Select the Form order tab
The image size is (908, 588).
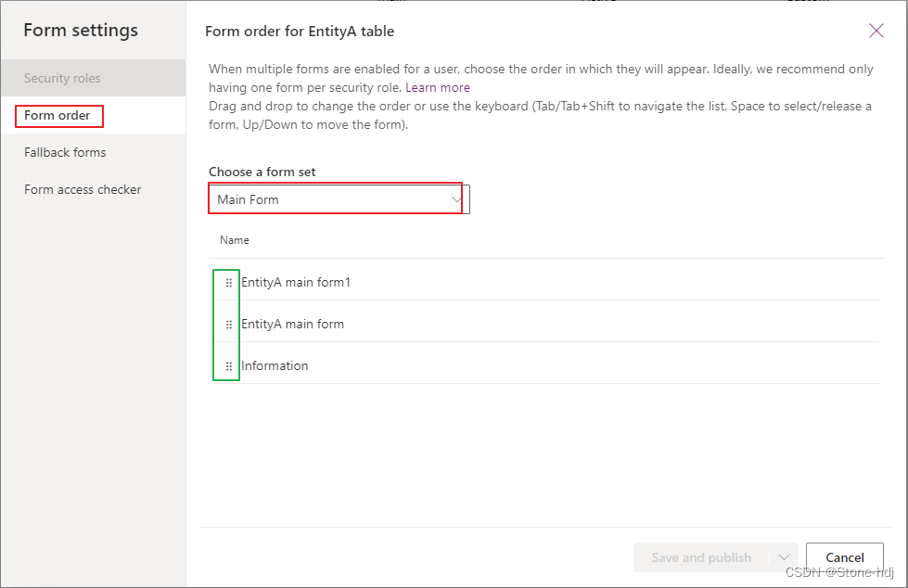tap(58, 116)
